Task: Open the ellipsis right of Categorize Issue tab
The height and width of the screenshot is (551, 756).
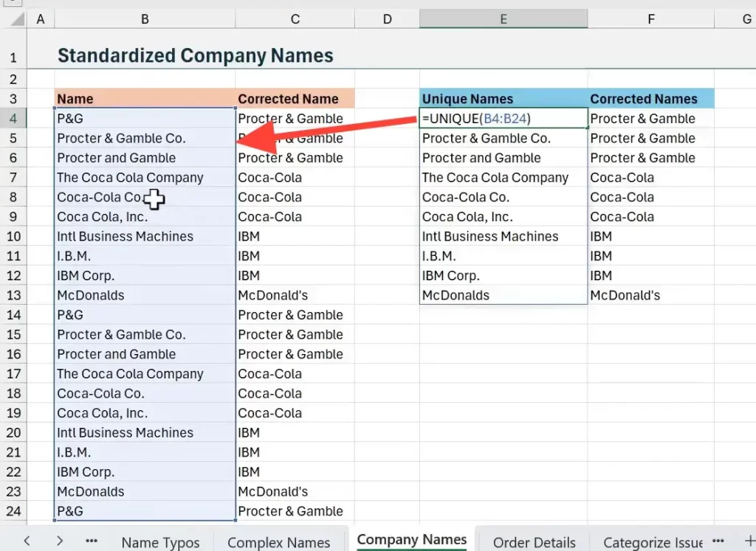Action: click(718, 541)
